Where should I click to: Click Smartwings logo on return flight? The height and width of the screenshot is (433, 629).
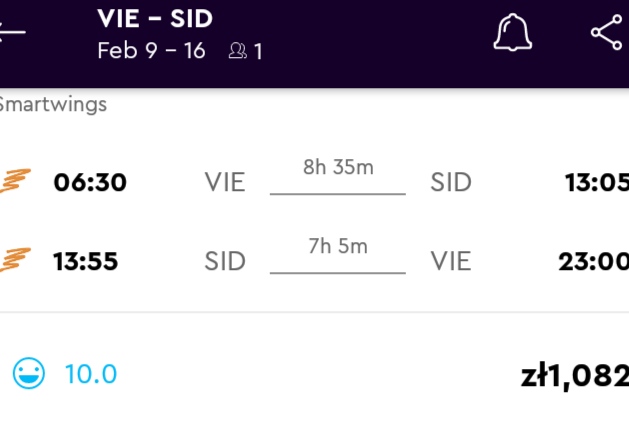(x=15, y=260)
